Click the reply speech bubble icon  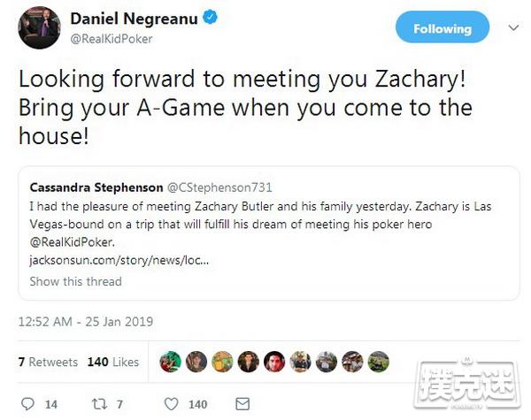[27, 404]
